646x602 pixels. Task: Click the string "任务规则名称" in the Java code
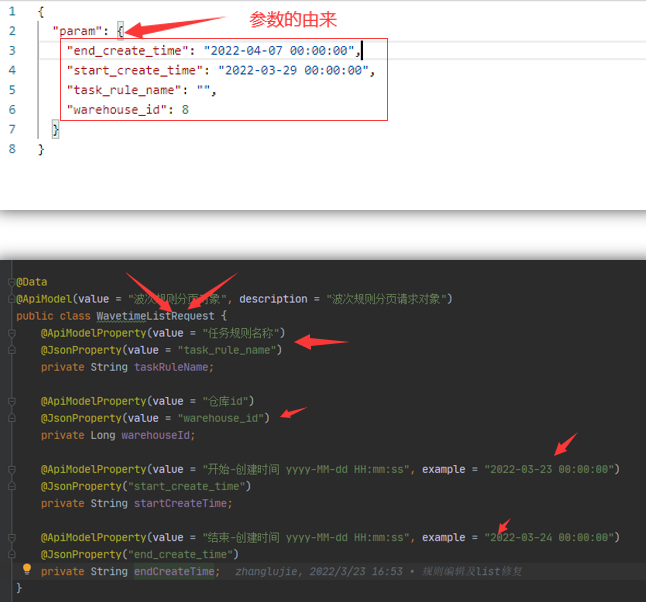241,333
